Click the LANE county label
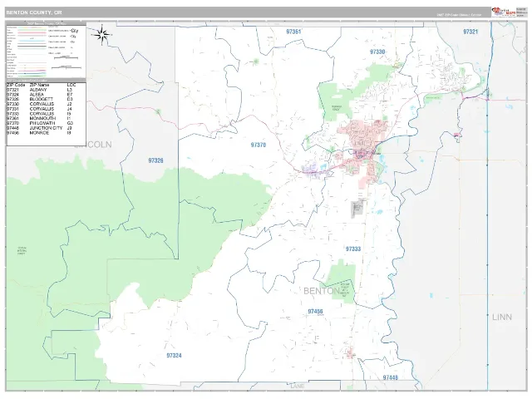The image size is (532, 399). coord(298,386)
